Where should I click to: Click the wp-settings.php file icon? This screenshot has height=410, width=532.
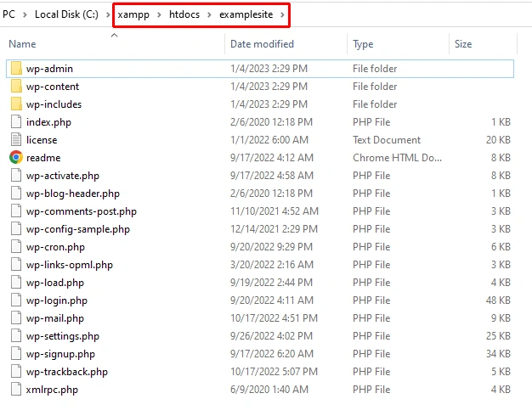coord(16,336)
